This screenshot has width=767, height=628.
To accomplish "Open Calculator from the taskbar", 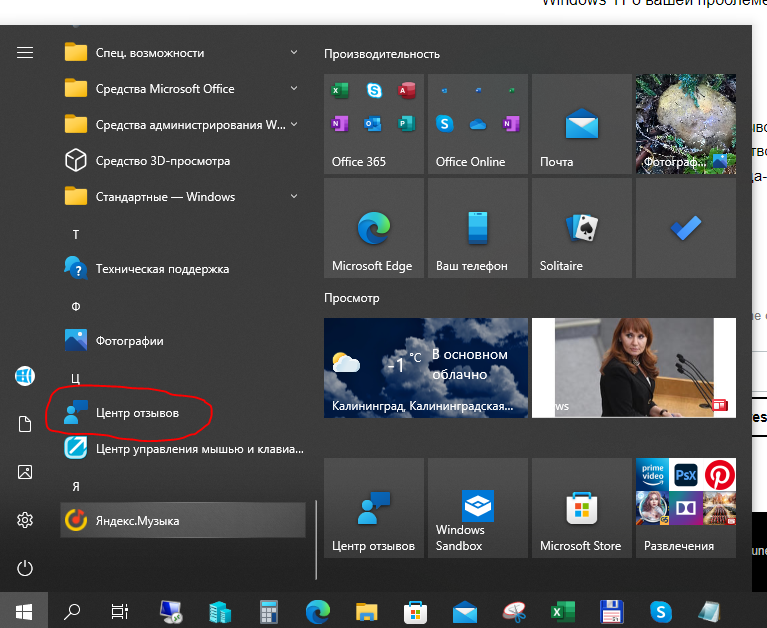I will 269,611.
